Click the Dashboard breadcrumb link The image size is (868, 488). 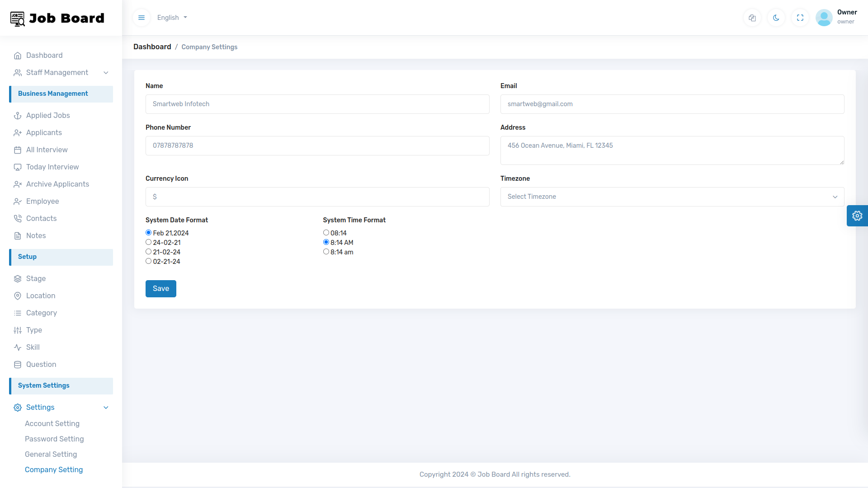coord(152,47)
